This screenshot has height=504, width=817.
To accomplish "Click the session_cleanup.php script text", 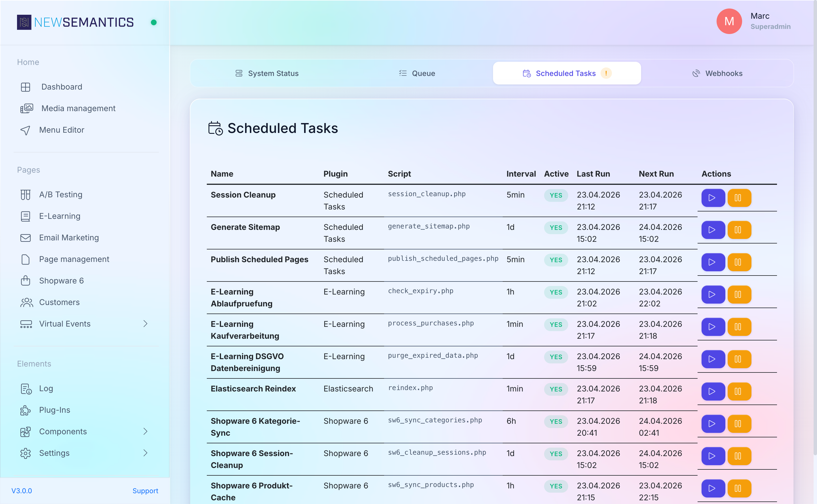I will (x=427, y=194).
